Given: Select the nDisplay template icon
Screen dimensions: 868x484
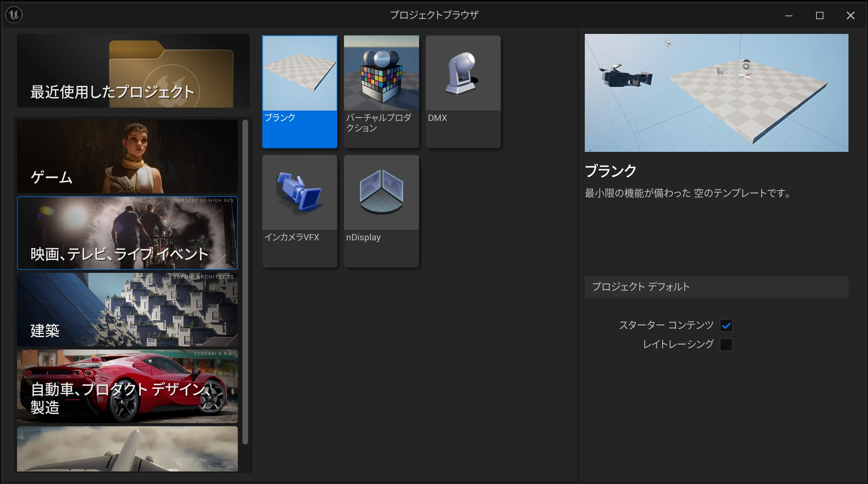Looking at the screenshot, I should pyautogui.click(x=381, y=193).
